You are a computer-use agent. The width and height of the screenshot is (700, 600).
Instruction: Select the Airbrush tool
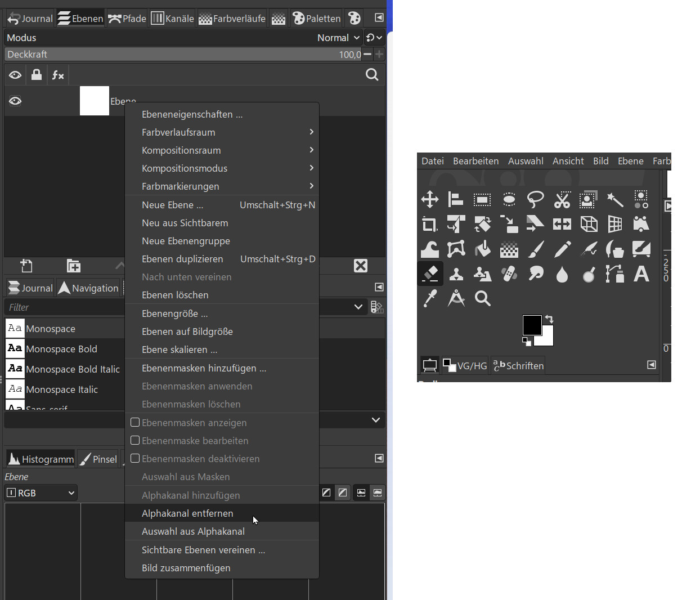[x=588, y=249]
